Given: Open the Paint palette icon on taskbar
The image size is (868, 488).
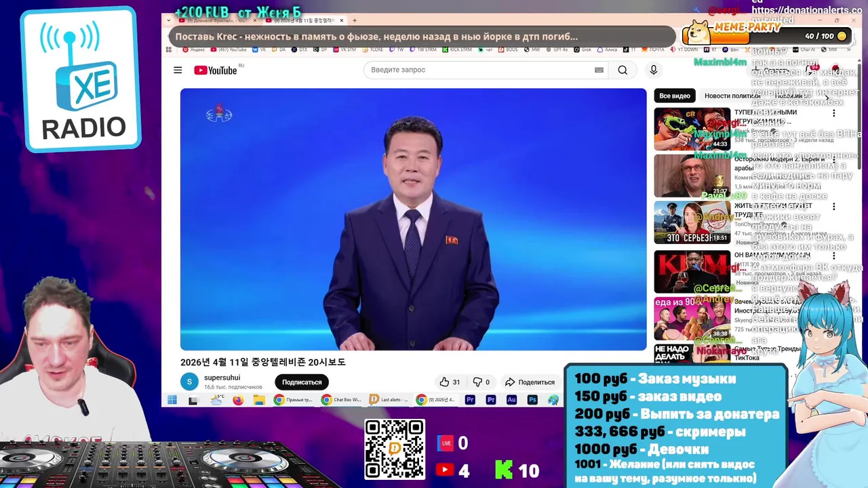Looking at the screenshot, I should 553,400.
